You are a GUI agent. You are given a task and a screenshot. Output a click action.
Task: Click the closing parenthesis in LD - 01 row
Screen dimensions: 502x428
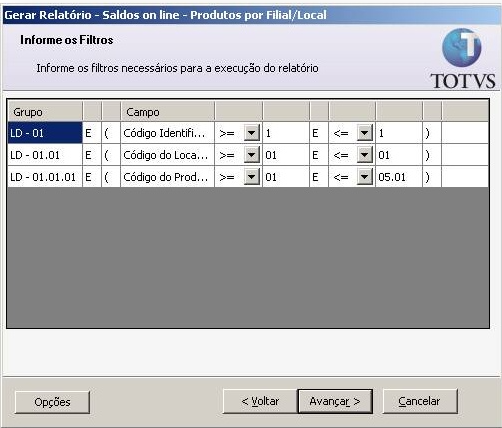432,133
